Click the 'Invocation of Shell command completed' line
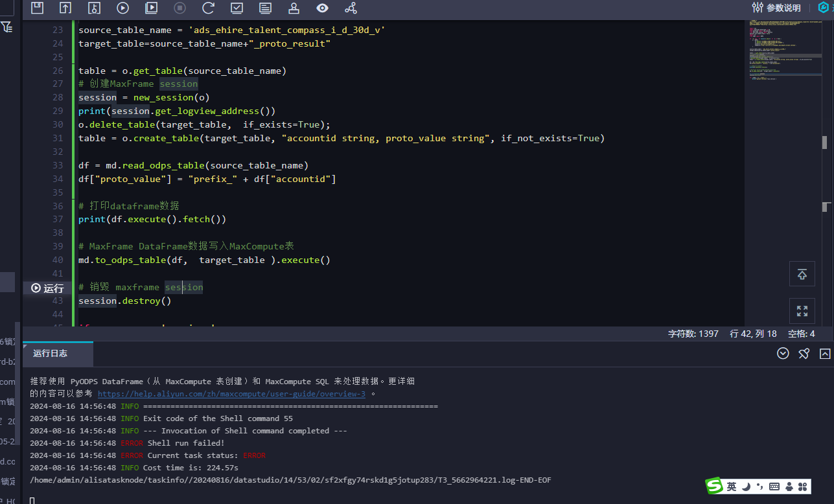 [x=189, y=431]
